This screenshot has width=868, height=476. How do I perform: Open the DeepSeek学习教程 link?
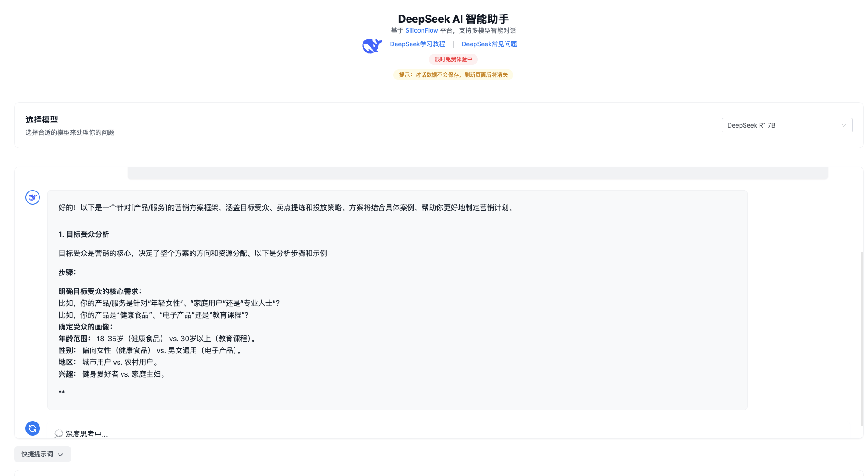417,44
